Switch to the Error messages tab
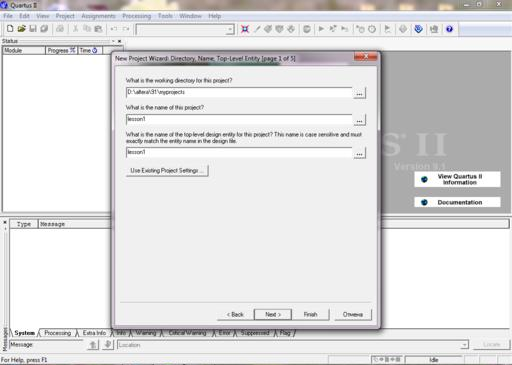The image size is (512, 365). click(x=225, y=333)
